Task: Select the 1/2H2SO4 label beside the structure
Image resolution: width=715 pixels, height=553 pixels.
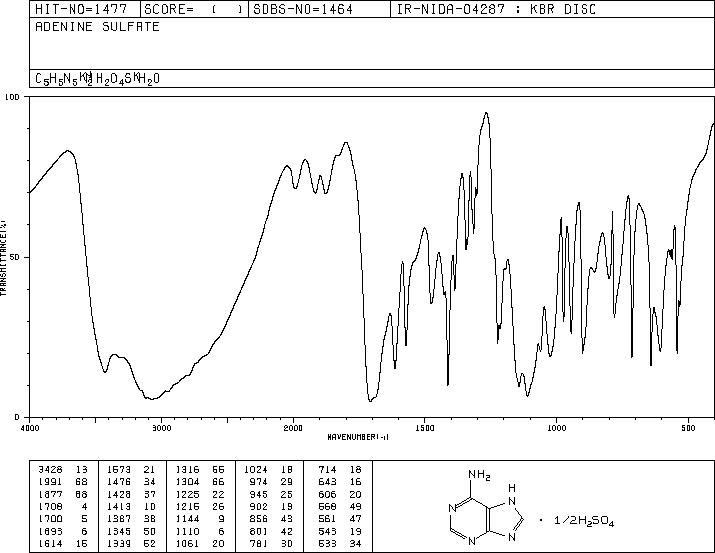Action: click(x=584, y=521)
